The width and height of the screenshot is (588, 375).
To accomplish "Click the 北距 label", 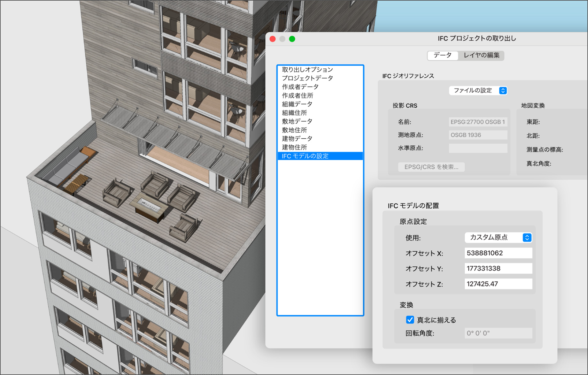I will pos(533,136).
